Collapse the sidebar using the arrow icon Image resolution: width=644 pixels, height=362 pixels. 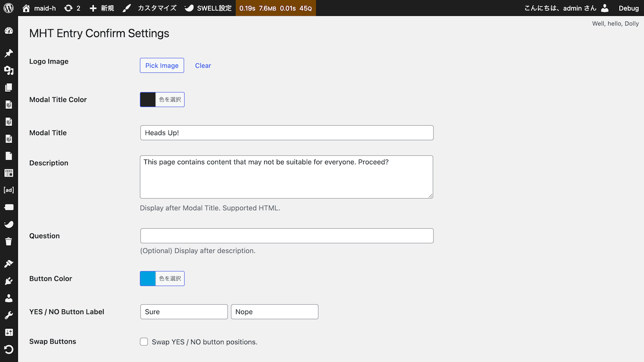pos(9,349)
